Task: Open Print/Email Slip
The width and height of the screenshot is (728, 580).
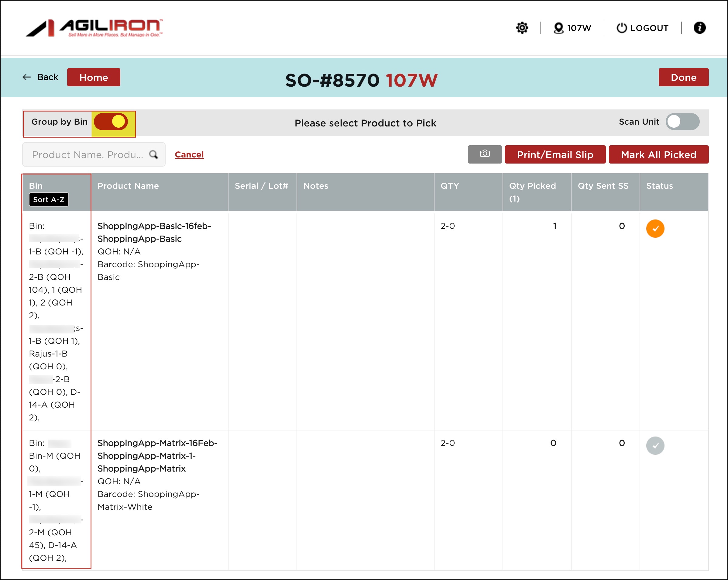Action: point(555,154)
